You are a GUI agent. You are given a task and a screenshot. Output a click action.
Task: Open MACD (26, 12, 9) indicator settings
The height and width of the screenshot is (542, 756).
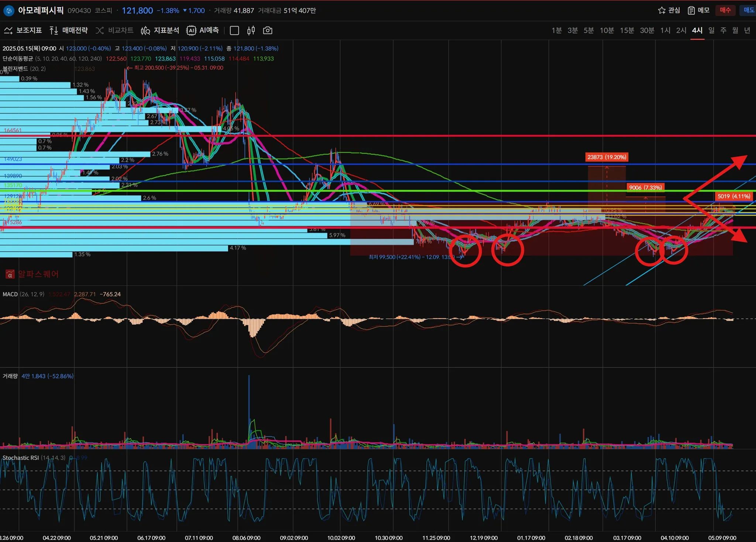[23, 294]
